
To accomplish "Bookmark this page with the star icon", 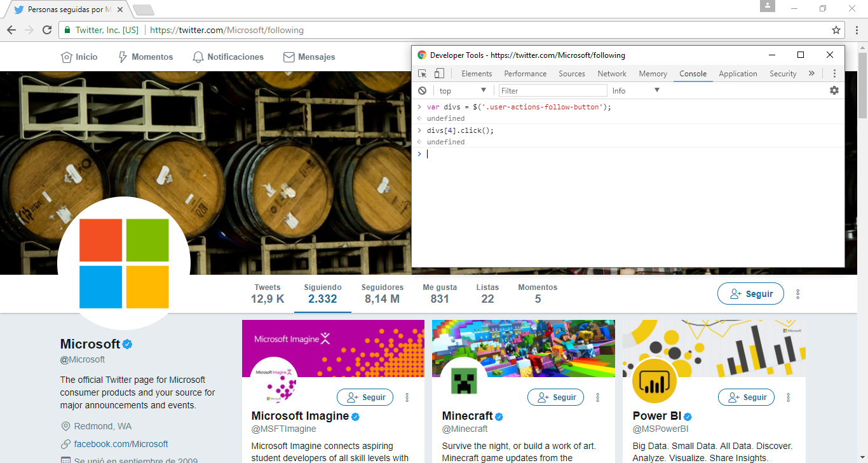I will point(836,30).
